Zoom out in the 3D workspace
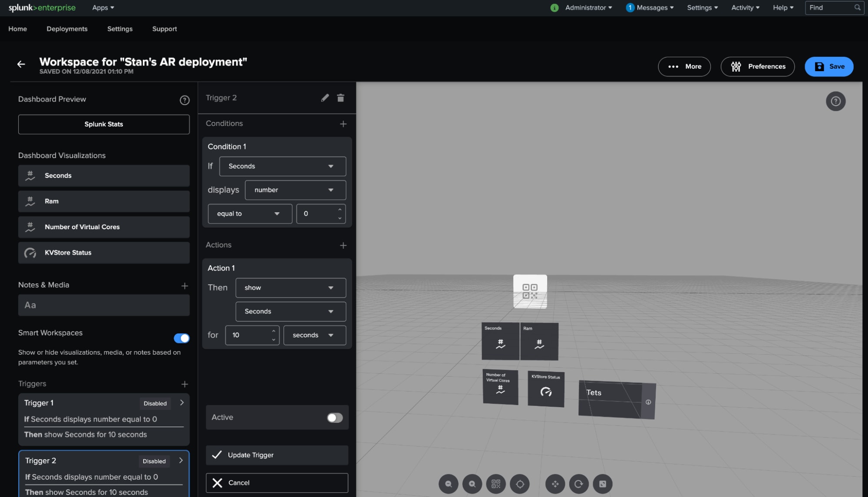Screen dimensions: 868x497 click(449, 484)
